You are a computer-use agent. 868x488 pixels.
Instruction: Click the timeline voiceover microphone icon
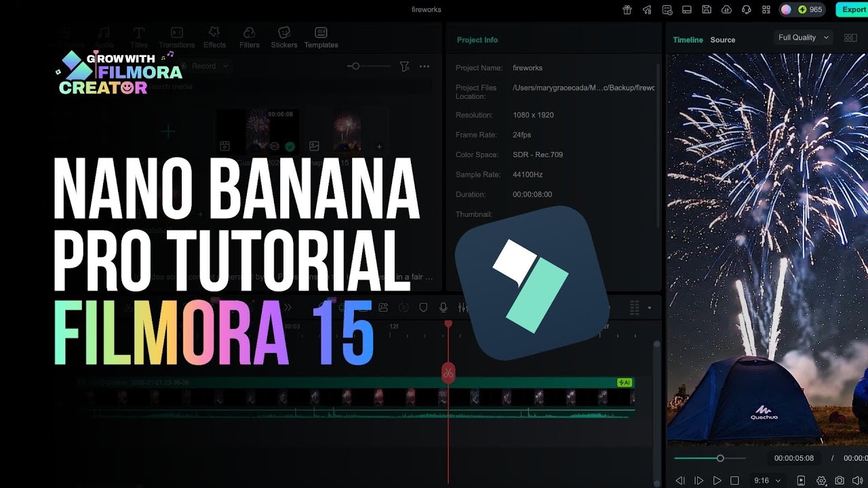[443, 308]
